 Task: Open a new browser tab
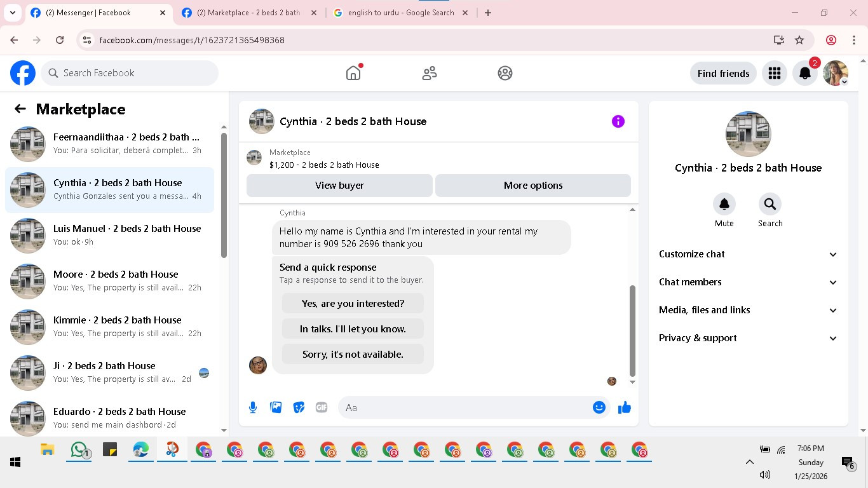[488, 13]
